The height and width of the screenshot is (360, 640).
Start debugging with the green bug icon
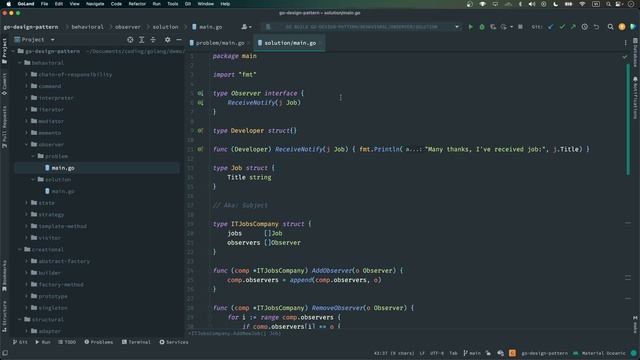coord(482,27)
